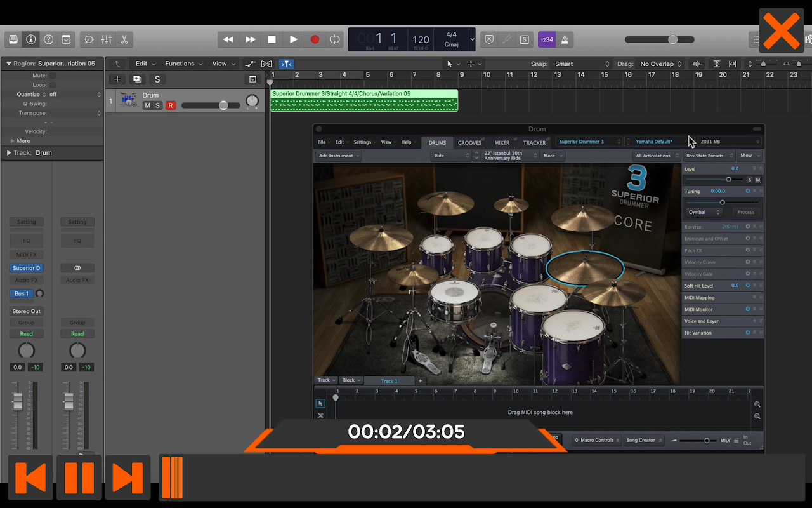Image resolution: width=812 pixels, height=508 pixels.
Task: Click the scissors Editors icon
Action: 124,39
